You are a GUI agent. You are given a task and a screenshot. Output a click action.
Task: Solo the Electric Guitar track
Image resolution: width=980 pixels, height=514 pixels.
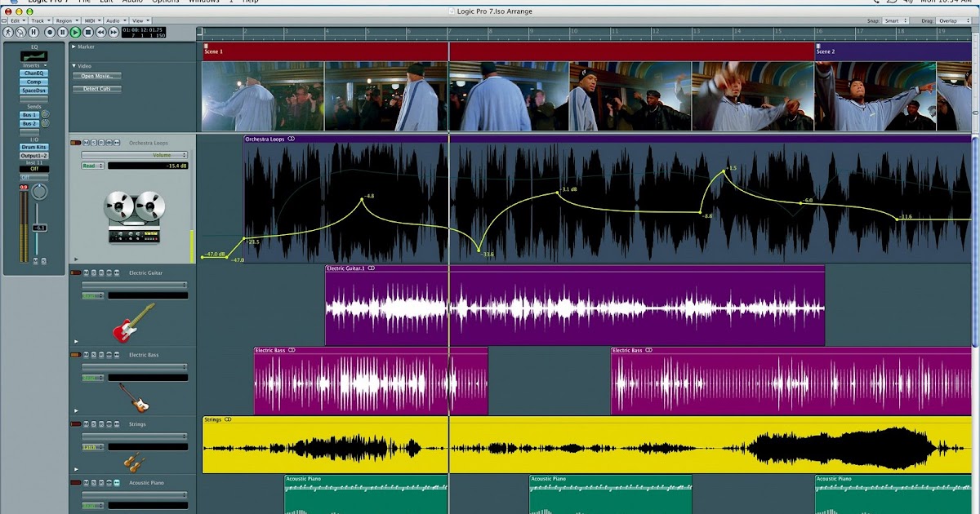coord(93,273)
